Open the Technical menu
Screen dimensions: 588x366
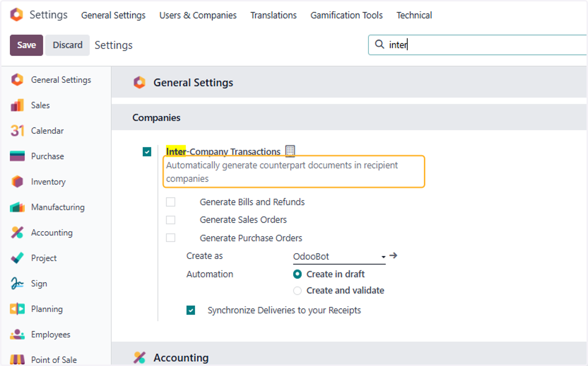[x=414, y=15]
